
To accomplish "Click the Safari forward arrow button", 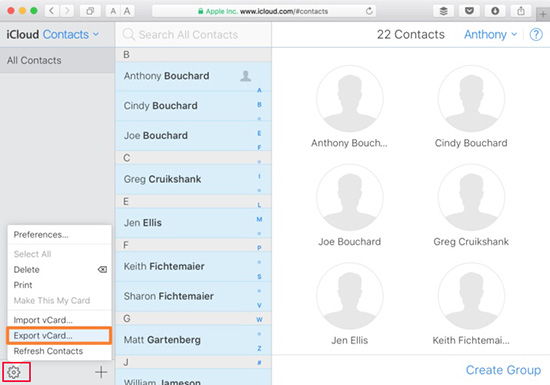I will [x=67, y=11].
